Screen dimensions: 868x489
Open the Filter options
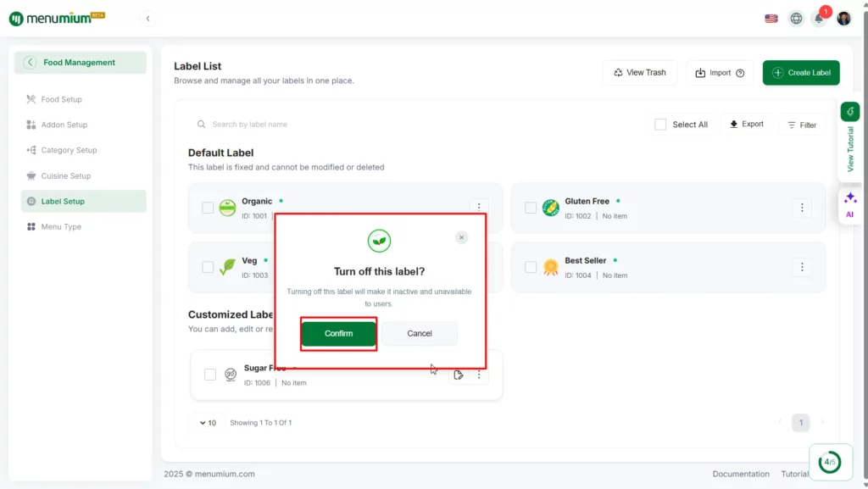coord(802,125)
